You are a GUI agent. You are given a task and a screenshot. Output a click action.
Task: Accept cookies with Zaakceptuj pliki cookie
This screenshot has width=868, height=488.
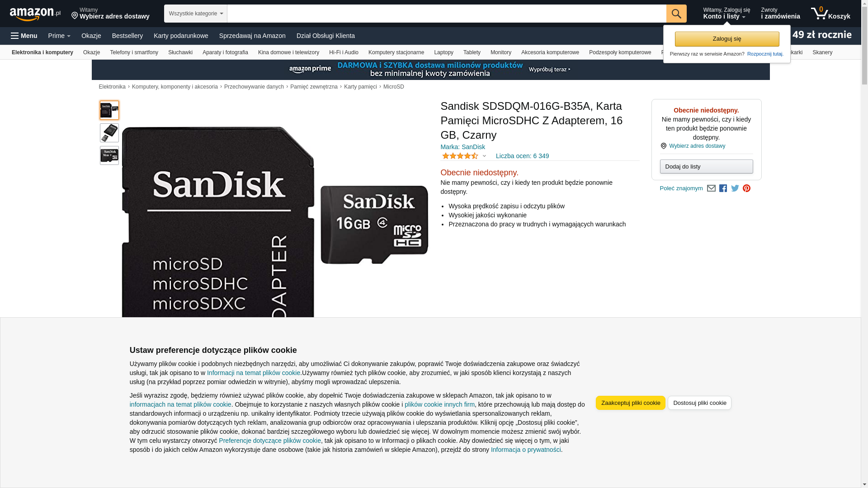(631, 403)
